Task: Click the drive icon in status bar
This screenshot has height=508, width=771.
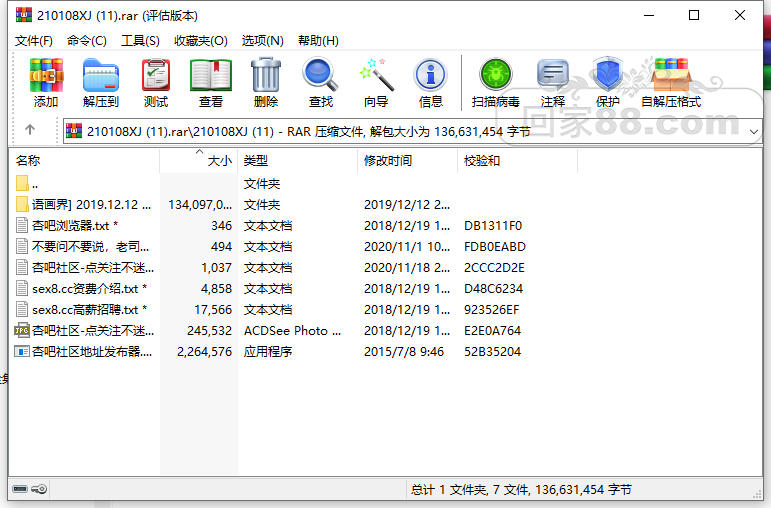Action: click(x=20, y=489)
